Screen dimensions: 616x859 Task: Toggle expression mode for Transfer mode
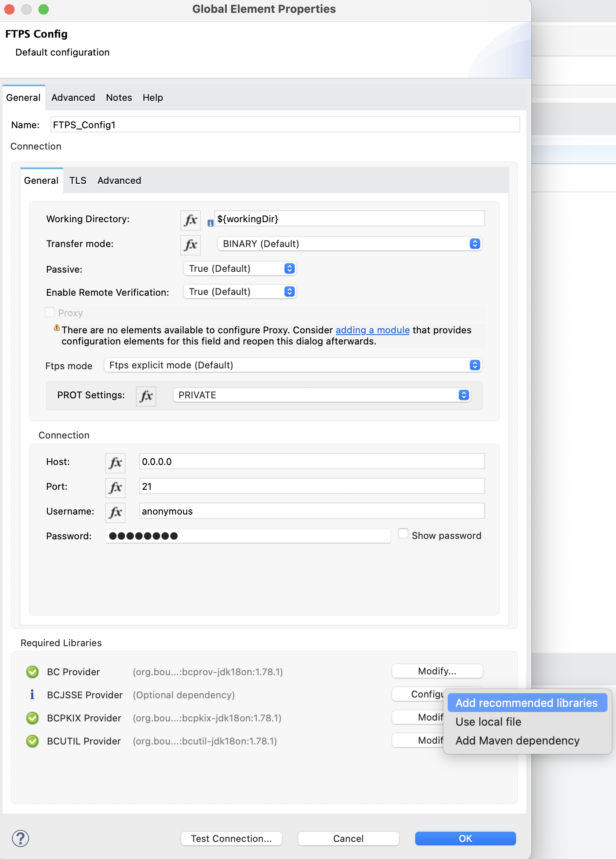190,245
